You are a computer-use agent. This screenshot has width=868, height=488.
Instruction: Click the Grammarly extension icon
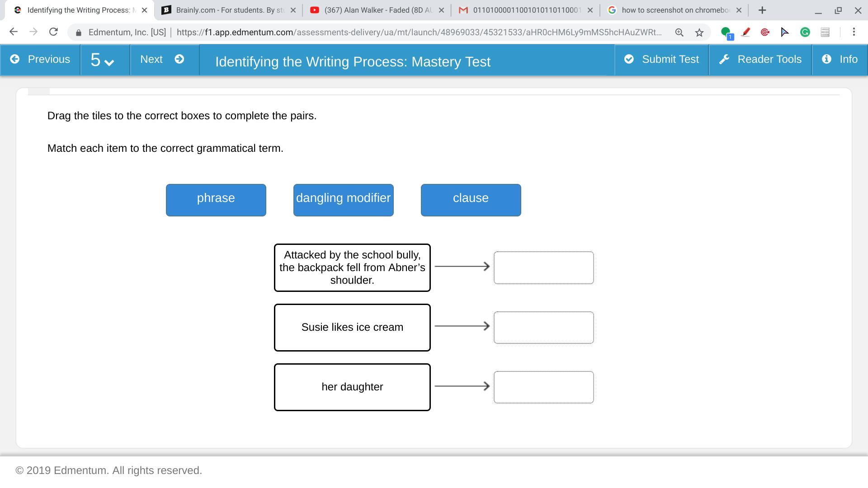[805, 32]
